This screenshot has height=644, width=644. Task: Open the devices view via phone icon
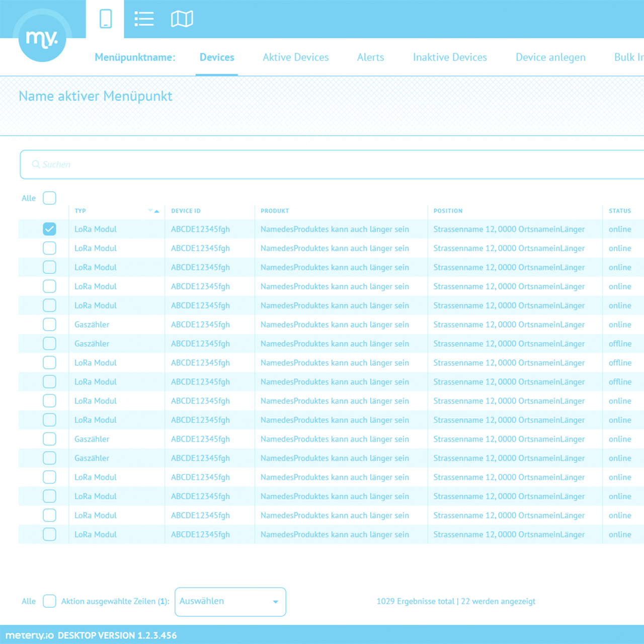105,19
